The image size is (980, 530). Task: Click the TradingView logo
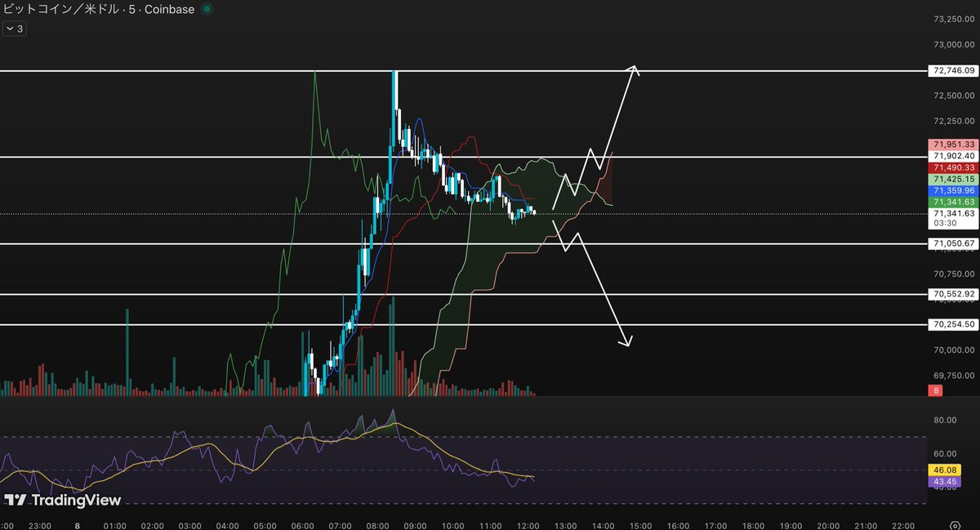tap(62, 500)
